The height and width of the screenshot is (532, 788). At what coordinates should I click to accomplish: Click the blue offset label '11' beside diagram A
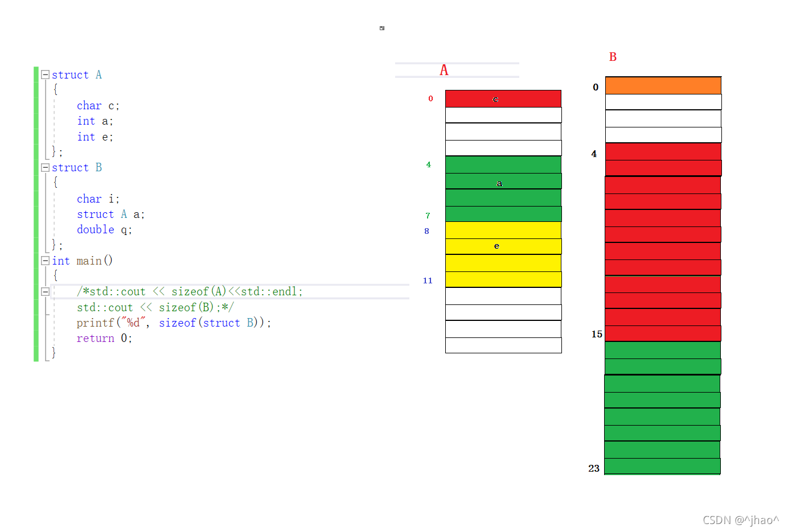pyautogui.click(x=428, y=281)
